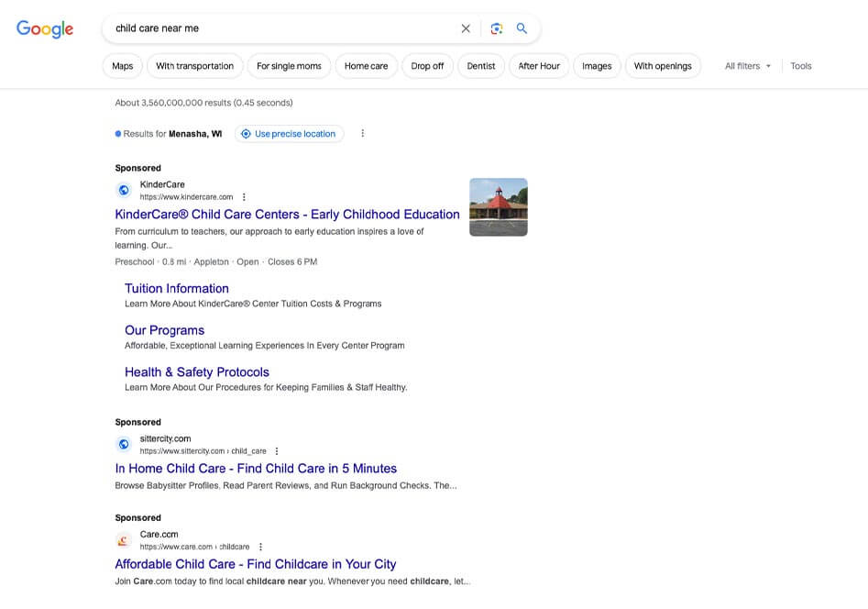Open three-dot menu beside precise location
This screenshot has height=609, width=868.
[362, 134]
